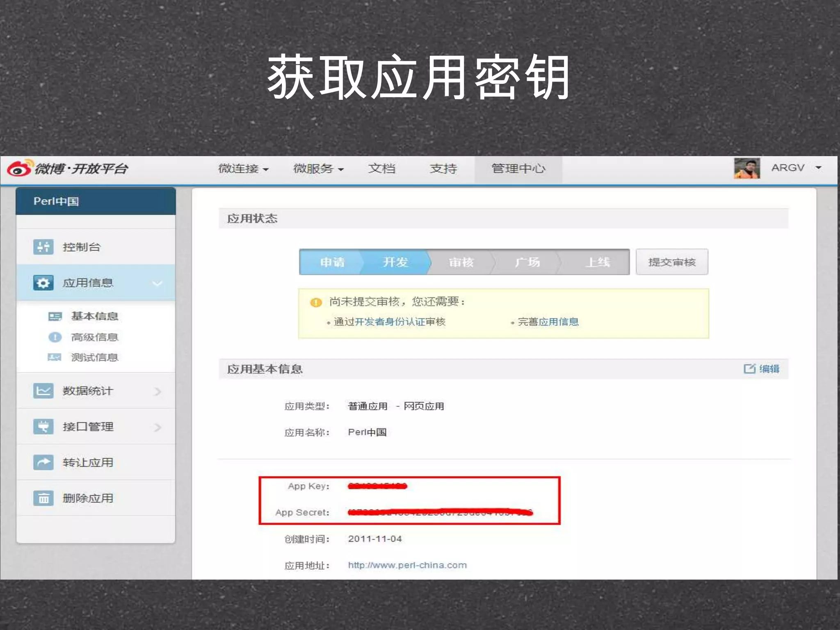
Task: Click the 应用名称 value Perl中国
Action: (367, 432)
